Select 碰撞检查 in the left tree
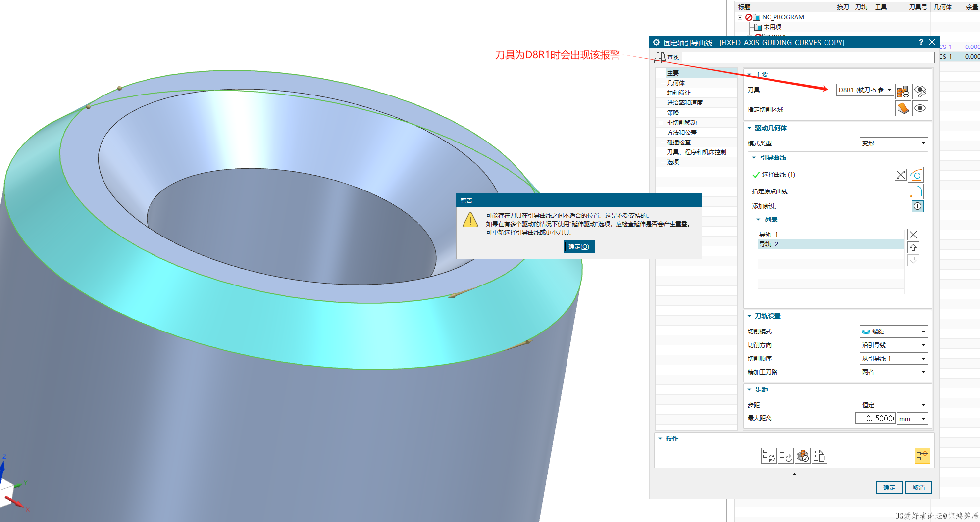980x522 pixels. pos(678,142)
